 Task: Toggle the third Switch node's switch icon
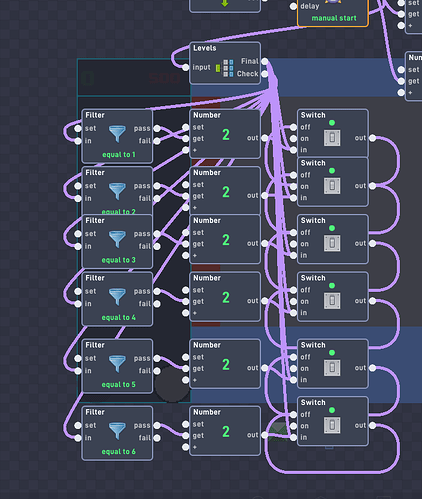tap(332, 243)
